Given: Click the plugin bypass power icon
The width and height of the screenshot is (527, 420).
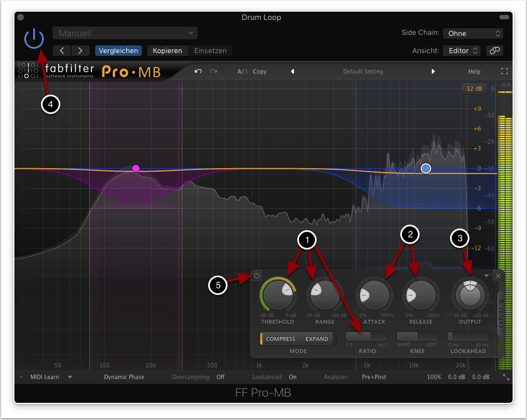Looking at the screenshot, I should [x=34, y=39].
